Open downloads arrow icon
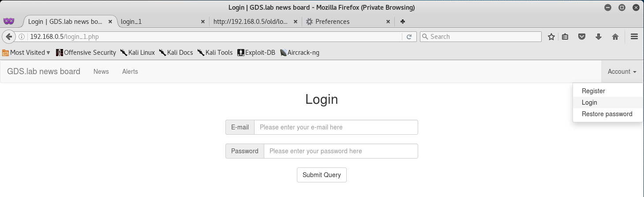This screenshot has width=644, height=197. pos(599,37)
